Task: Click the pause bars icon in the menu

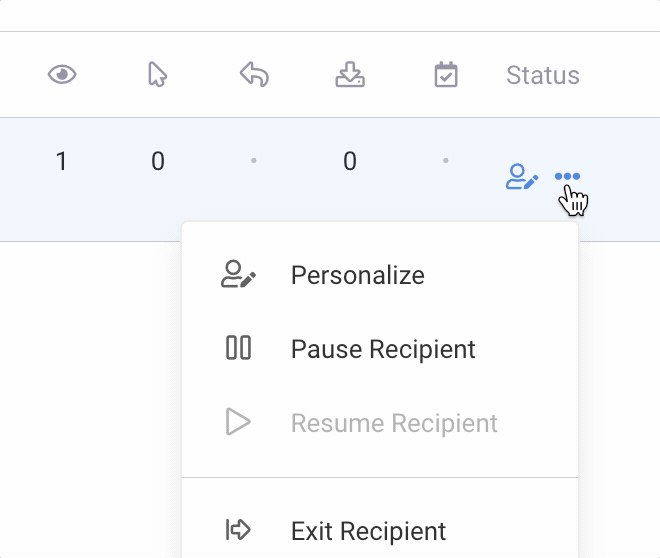Action: click(x=238, y=348)
